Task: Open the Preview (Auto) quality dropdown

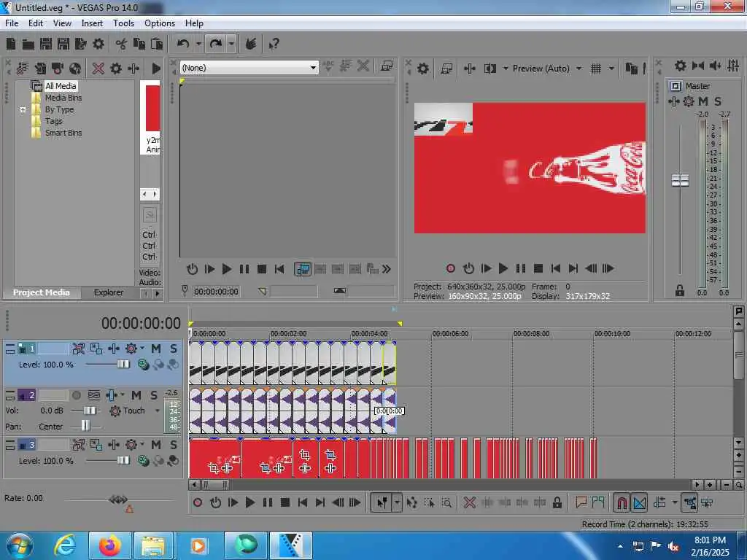Action: [547, 69]
